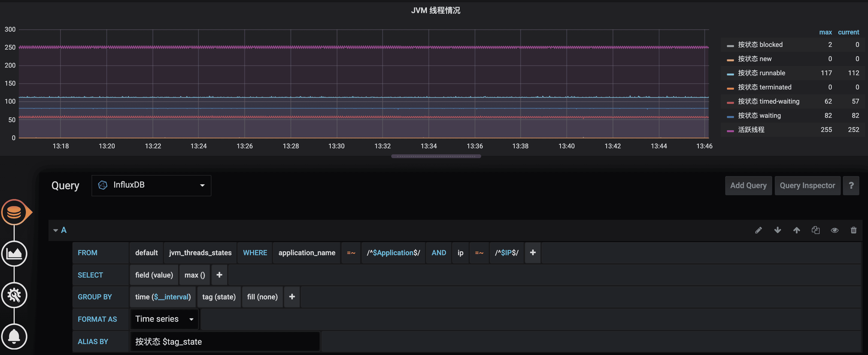The width and height of the screenshot is (868, 355).
Task: Move query A down with arrow icon
Action: pyautogui.click(x=777, y=230)
